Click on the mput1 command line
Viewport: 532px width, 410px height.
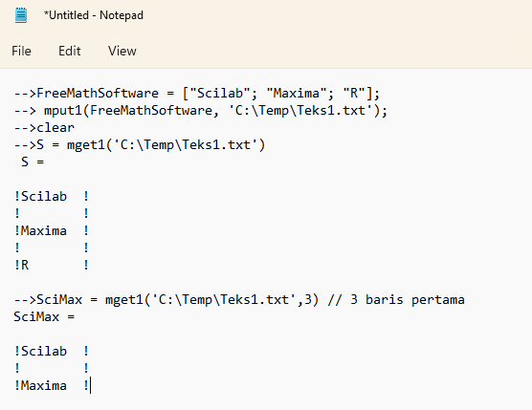(x=201, y=111)
